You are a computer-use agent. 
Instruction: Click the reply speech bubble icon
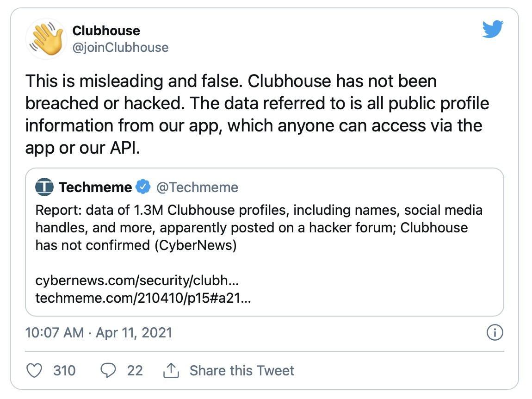108,370
